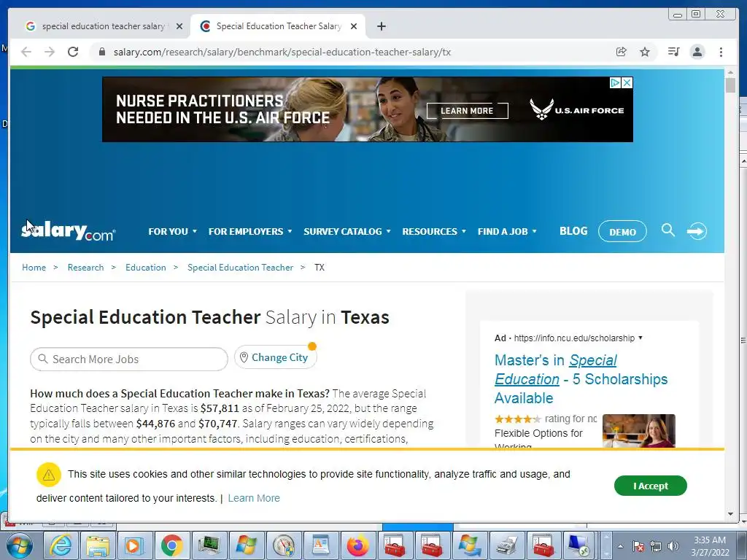The height and width of the screenshot is (560, 747).
Task: Open Windows Media Player on taskbar
Action: coord(135,545)
